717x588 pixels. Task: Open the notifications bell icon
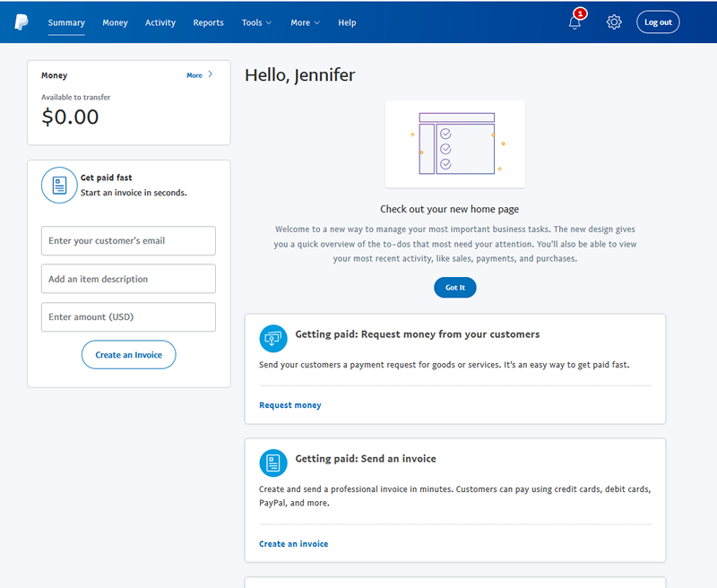click(x=574, y=22)
